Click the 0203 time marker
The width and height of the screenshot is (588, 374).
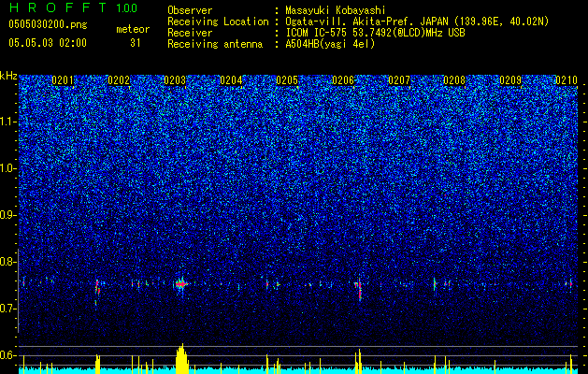pos(175,80)
